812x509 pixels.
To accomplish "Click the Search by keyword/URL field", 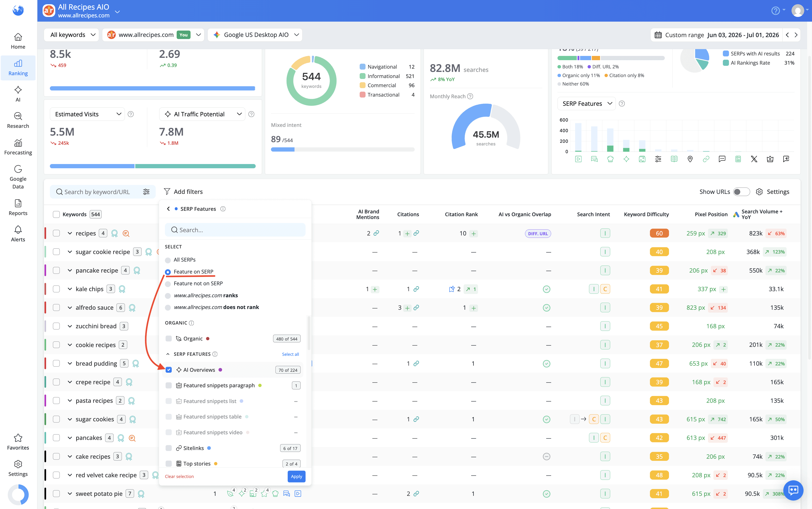I will click(x=98, y=192).
